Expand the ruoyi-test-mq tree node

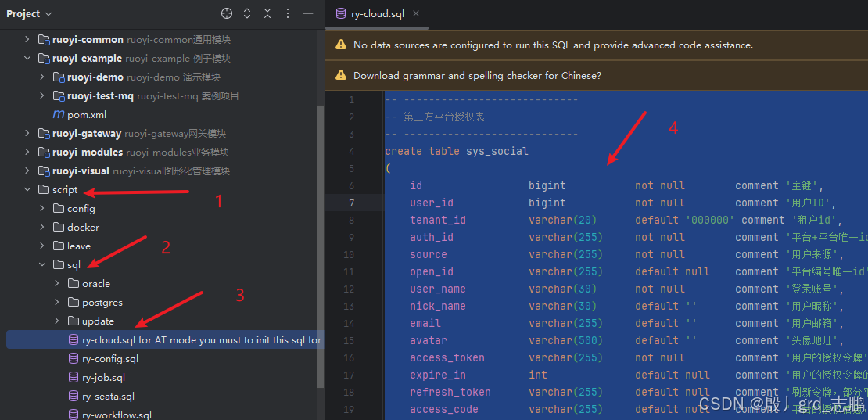click(42, 96)
